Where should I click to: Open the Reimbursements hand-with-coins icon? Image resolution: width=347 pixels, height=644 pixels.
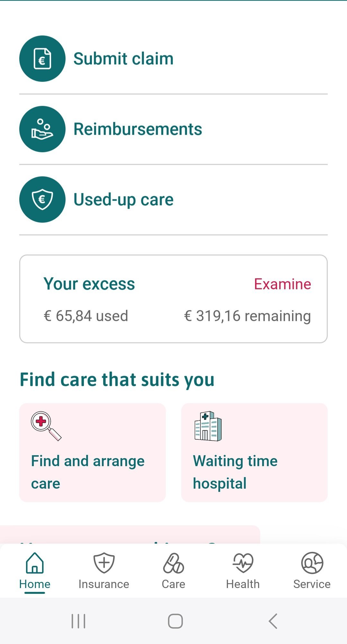tap(42, 129)
